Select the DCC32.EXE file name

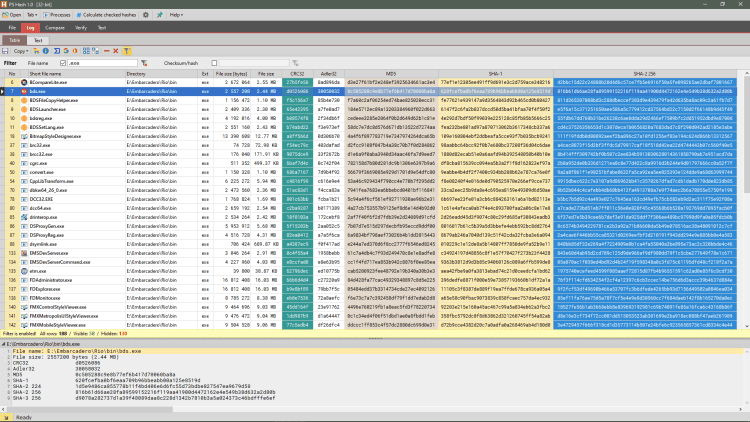(x=41, y=199)
